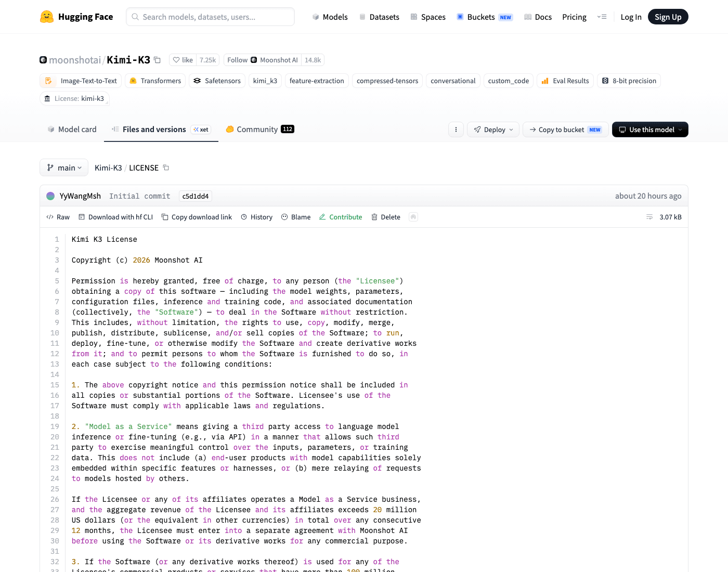Follow Moonshot AI organization
The width and height of the screenshot is (728, 572).
pos(263,60)
